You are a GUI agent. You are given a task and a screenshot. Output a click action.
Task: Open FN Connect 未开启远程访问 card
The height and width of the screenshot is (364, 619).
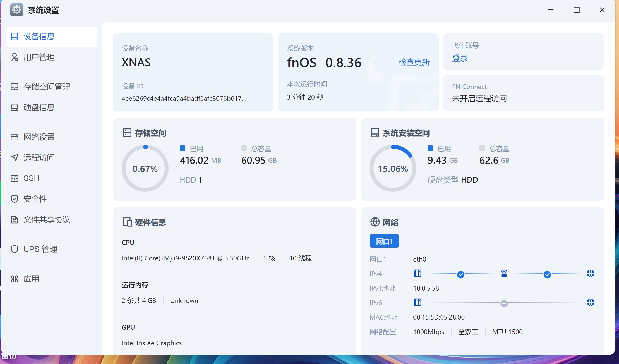pyautogui.click(x=524, y=93)
